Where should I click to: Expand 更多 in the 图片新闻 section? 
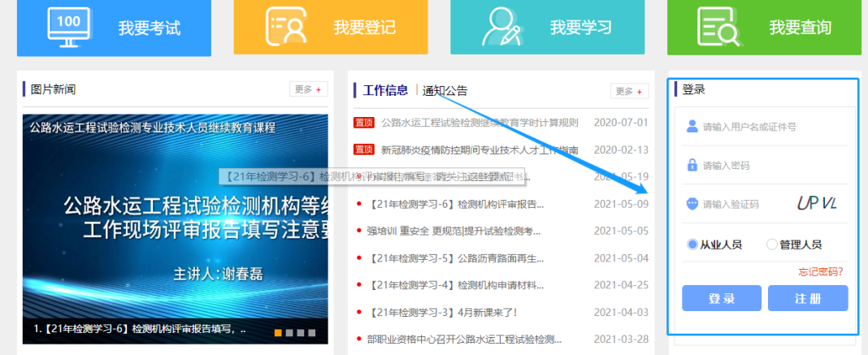tap(308, 89)
